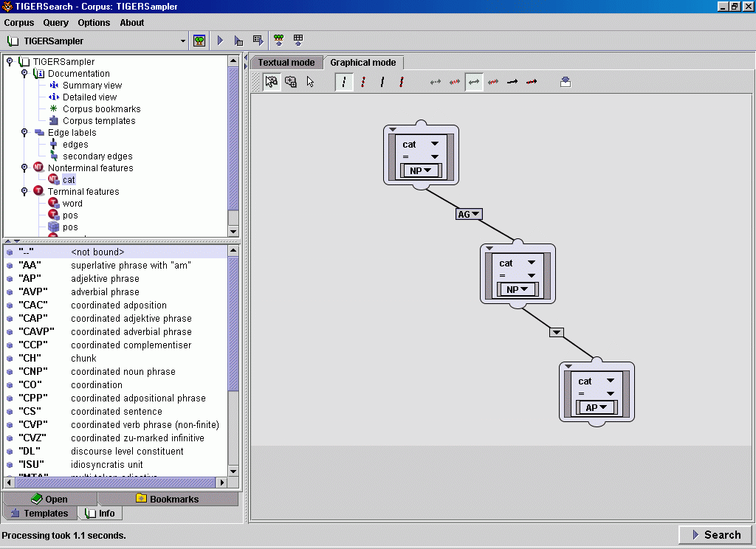Open the empty edge label dropdown
The image size is (756, 549).
click(x=557, y=332)
